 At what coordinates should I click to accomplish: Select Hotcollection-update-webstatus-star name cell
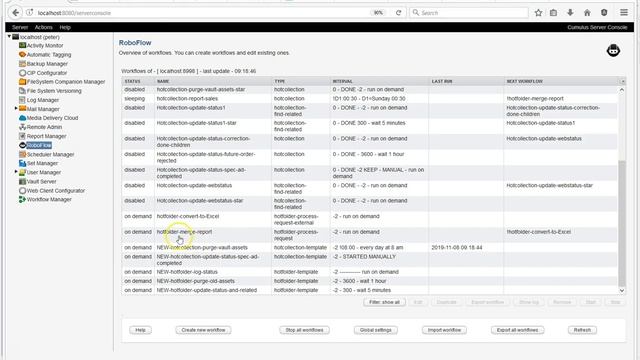point(200,201)
